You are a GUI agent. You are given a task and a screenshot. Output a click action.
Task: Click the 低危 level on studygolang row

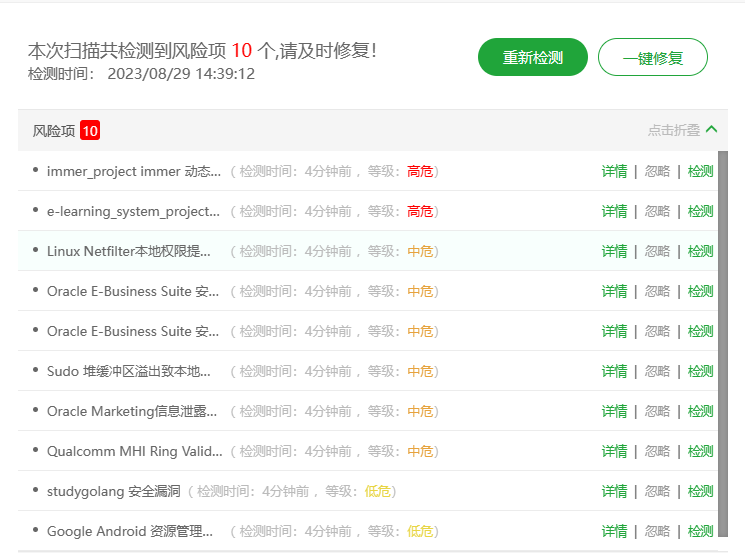tap(377, 491)
